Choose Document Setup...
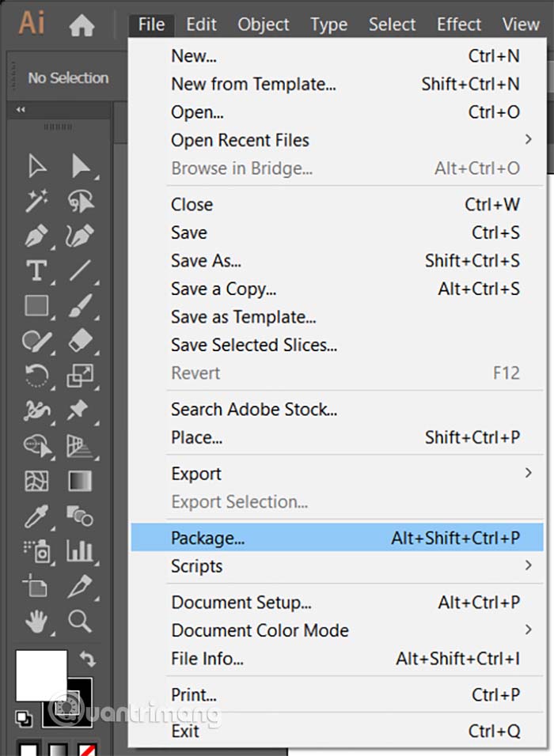554x756 pixels. [x=337, y=603]
